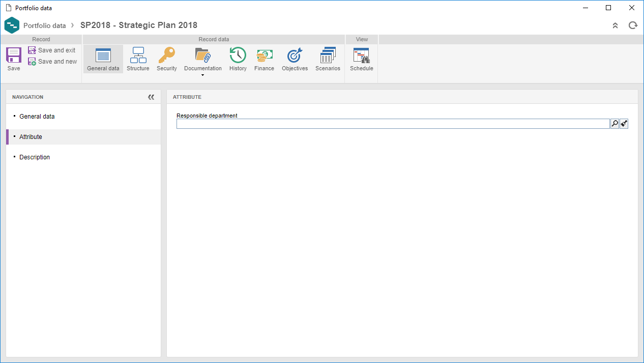644x363 pixels.
Task: Collapse the Navigation panel
Action: pos(151,97)
